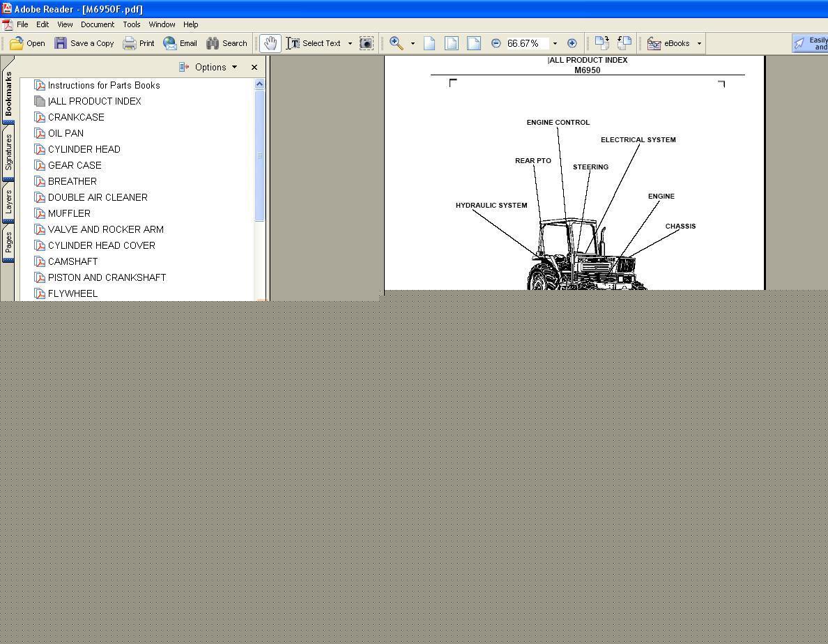The width and height of the screenshot is (828, 644).
Task: Rotate the page clockwise icon
Action: pos(601,43)
